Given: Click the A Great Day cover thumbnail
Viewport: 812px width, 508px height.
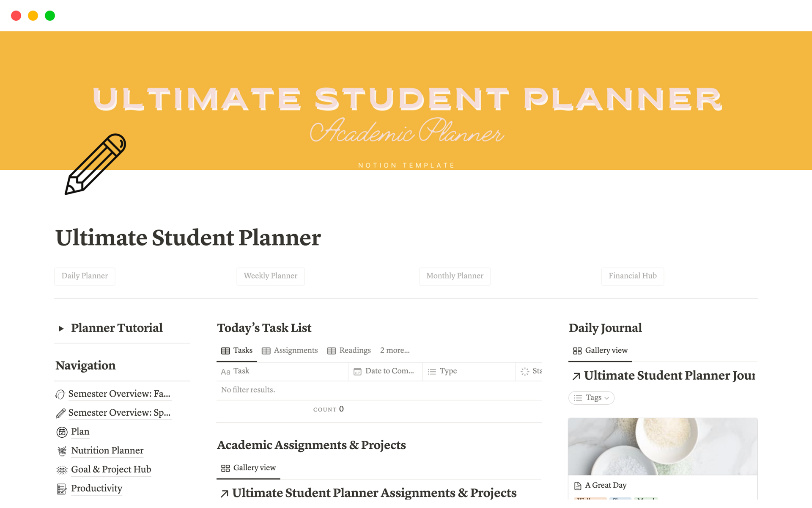Looking at the screenshot, I should (x=662, y=447).
